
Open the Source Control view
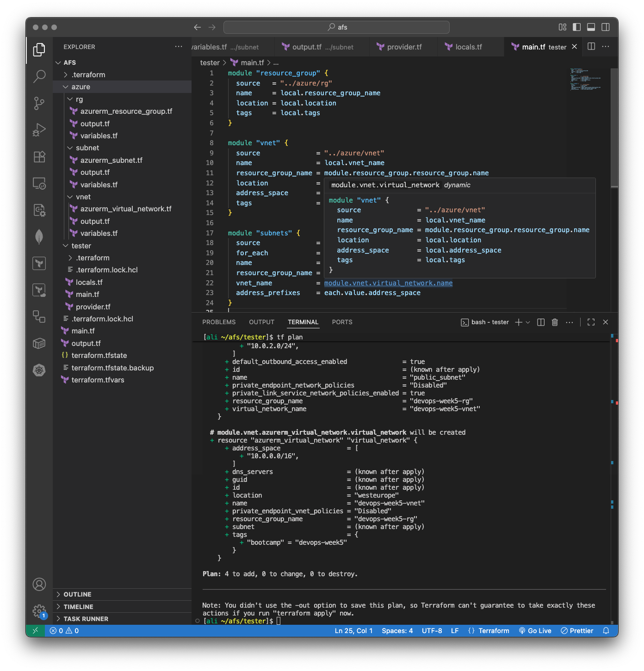[x=39, y=103]
